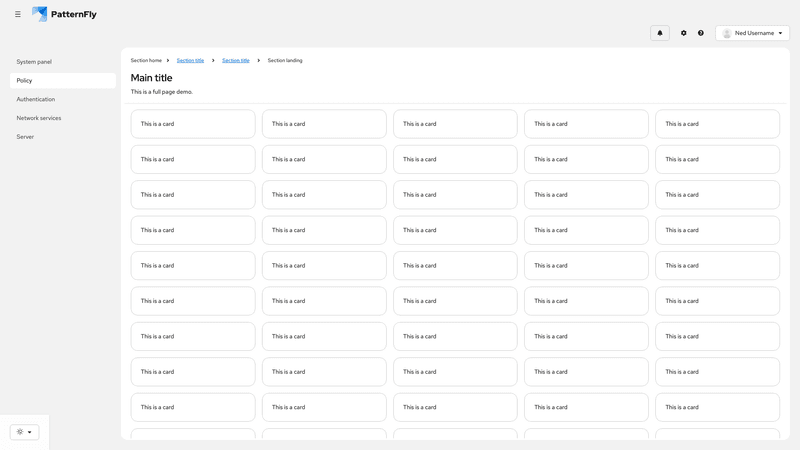800x450 pixels.
Task: Open Network services in the sidebar
Action: coord(63,118)
